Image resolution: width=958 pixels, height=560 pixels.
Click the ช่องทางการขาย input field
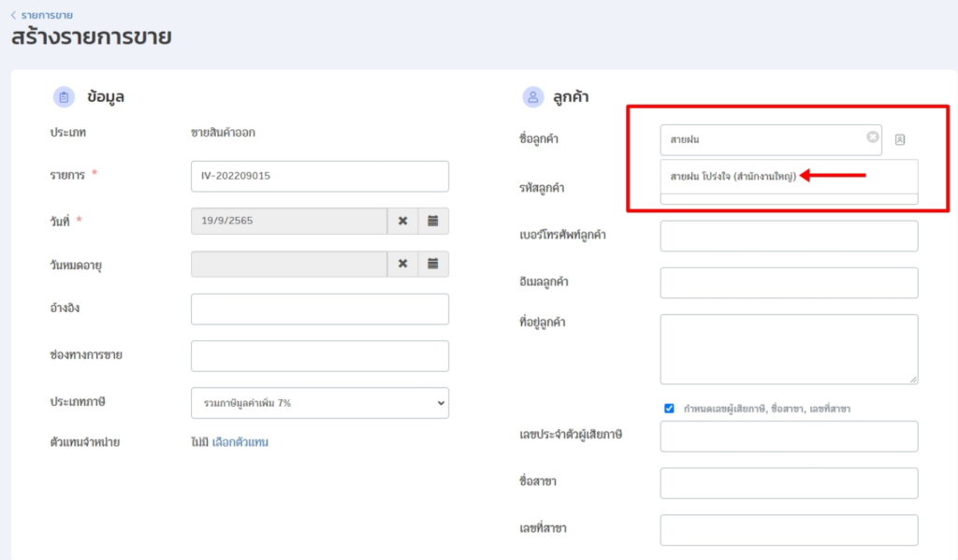(319, 355)
